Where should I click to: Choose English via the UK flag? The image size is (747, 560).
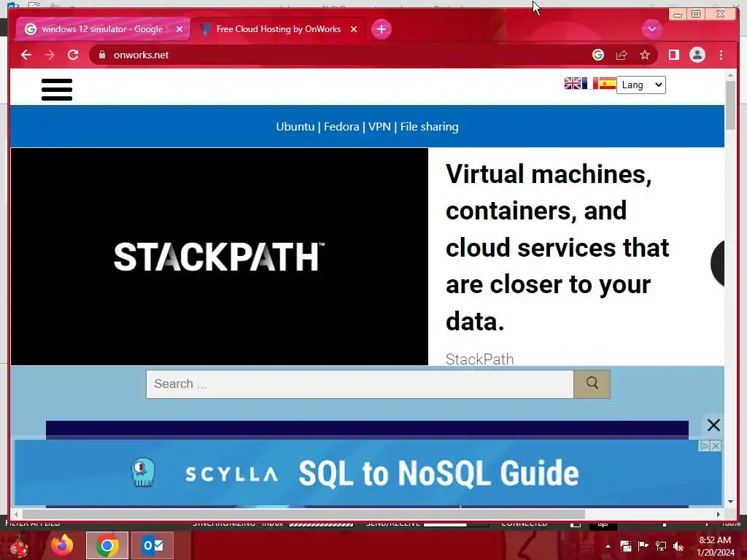573,83
